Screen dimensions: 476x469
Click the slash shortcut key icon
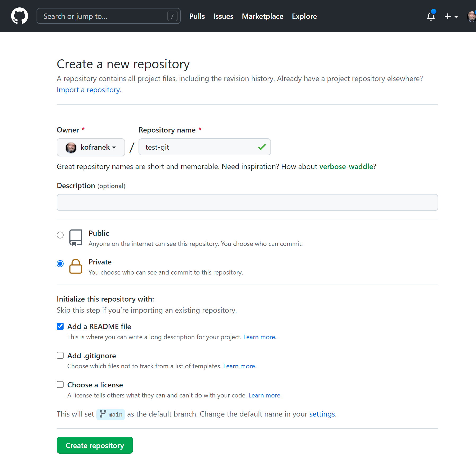point(172,16)
